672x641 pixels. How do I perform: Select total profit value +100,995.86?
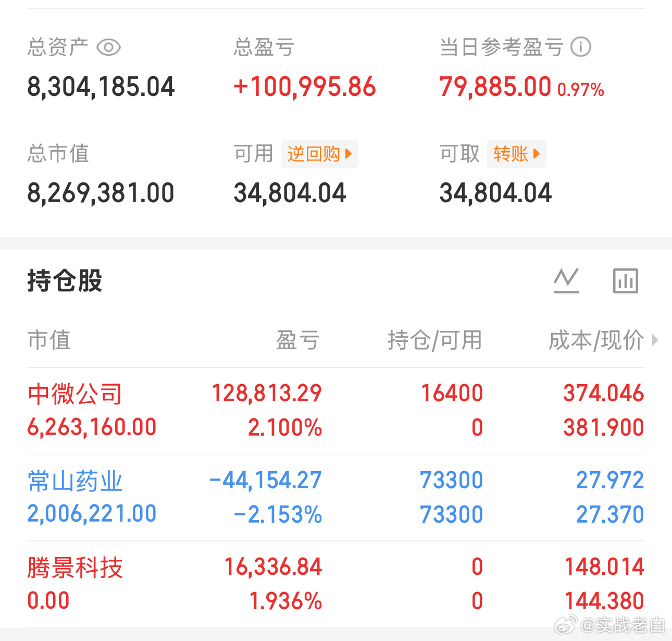pyautogui.click(x=305, y=87)
